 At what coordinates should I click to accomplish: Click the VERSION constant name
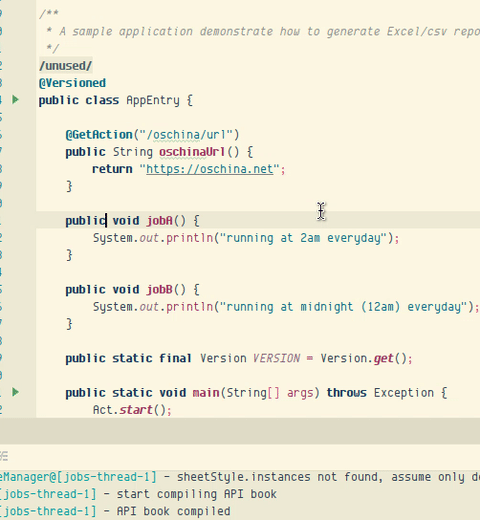click(x=276, y=358)
